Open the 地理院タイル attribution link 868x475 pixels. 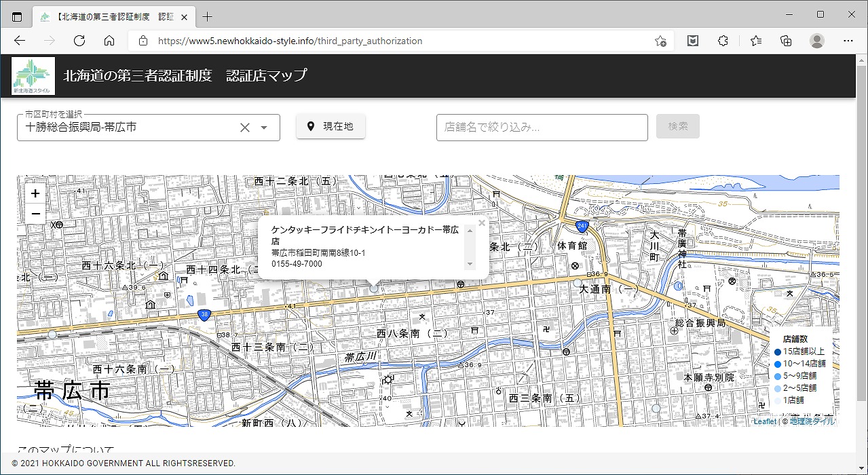812,421
